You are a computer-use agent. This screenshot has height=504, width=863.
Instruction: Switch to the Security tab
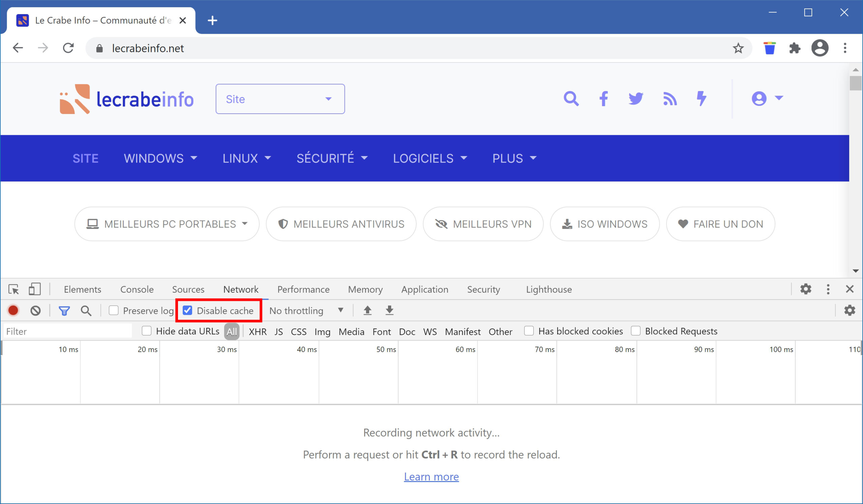point(483,290)
